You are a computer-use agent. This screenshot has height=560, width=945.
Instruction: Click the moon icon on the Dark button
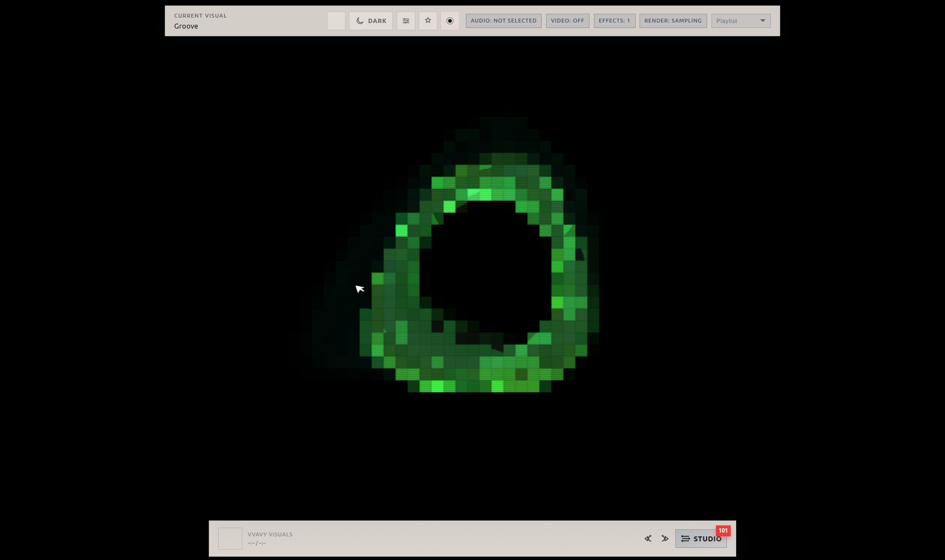pyautogui.click(x=360, y=20)
